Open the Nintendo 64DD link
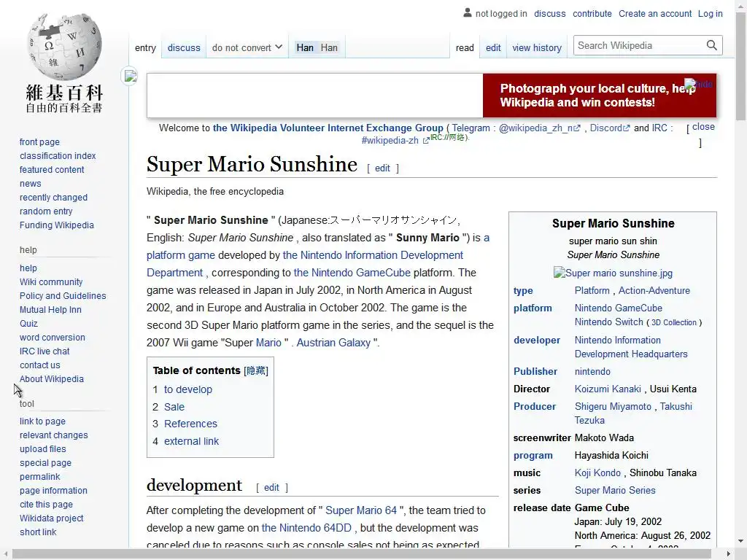747x560 pixels. pos(306,528)
